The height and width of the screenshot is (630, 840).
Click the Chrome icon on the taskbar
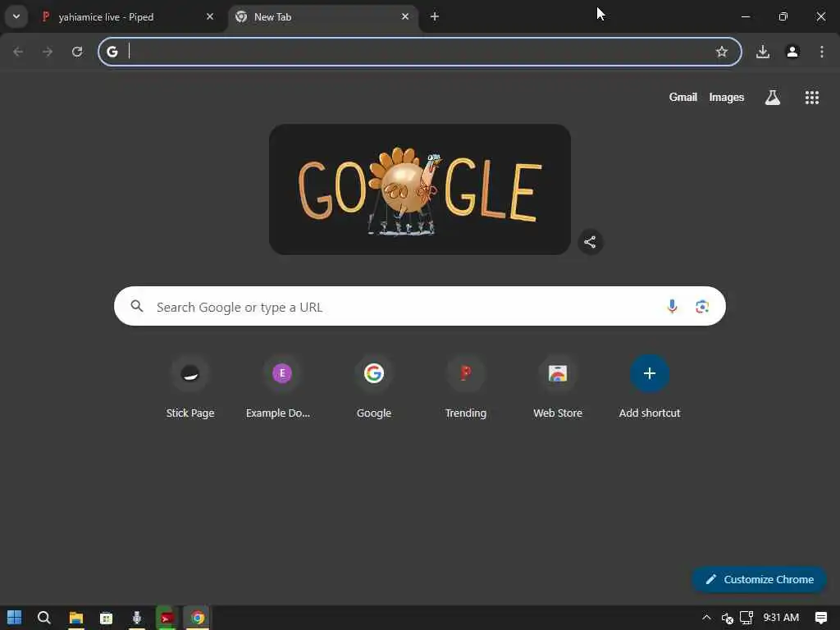click(197, 618)
